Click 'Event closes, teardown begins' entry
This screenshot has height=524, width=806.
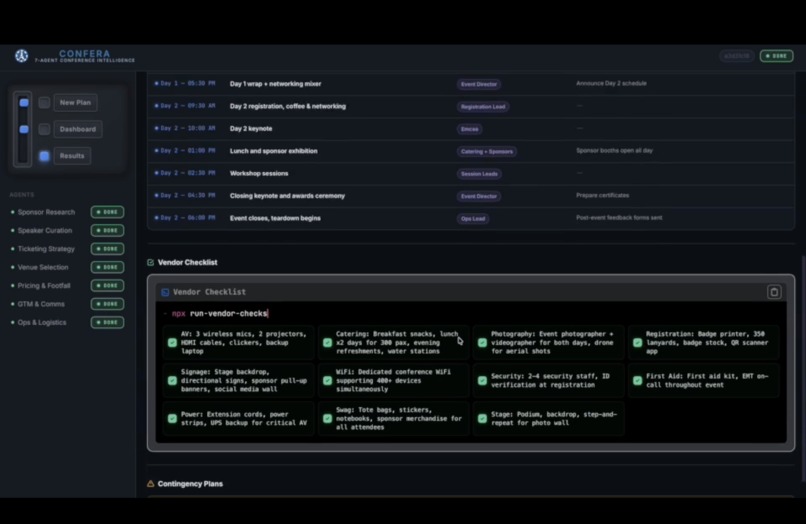(471, 218)
